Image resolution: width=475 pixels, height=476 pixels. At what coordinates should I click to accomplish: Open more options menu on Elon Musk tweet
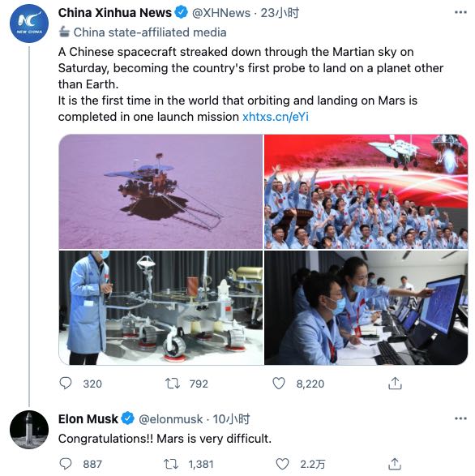[460, 418]
